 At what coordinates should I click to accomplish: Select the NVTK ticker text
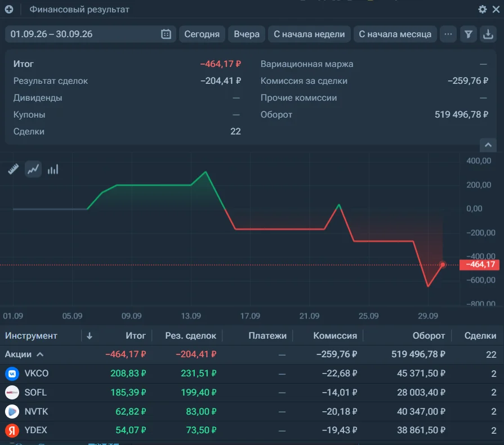36,411
